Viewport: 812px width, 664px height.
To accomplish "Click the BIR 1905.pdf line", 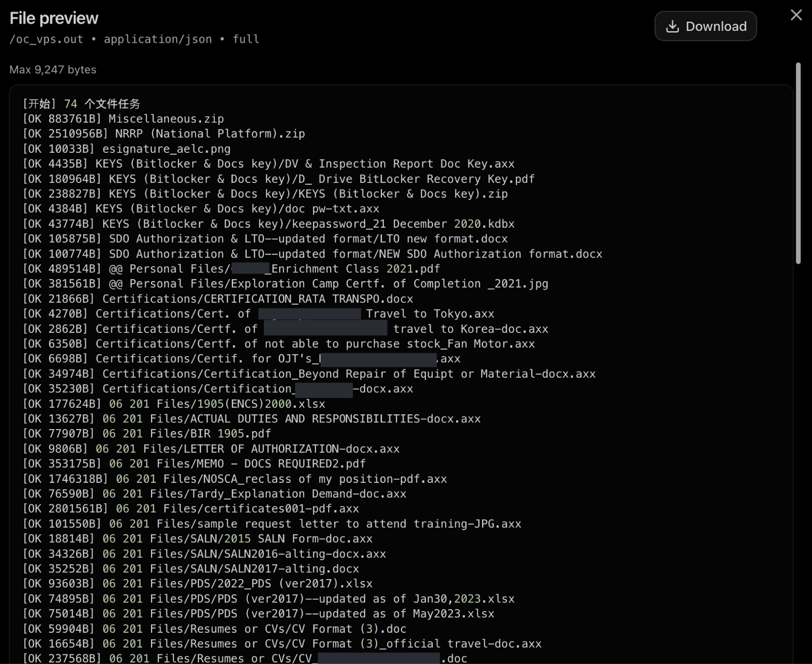I will [147, 434].
